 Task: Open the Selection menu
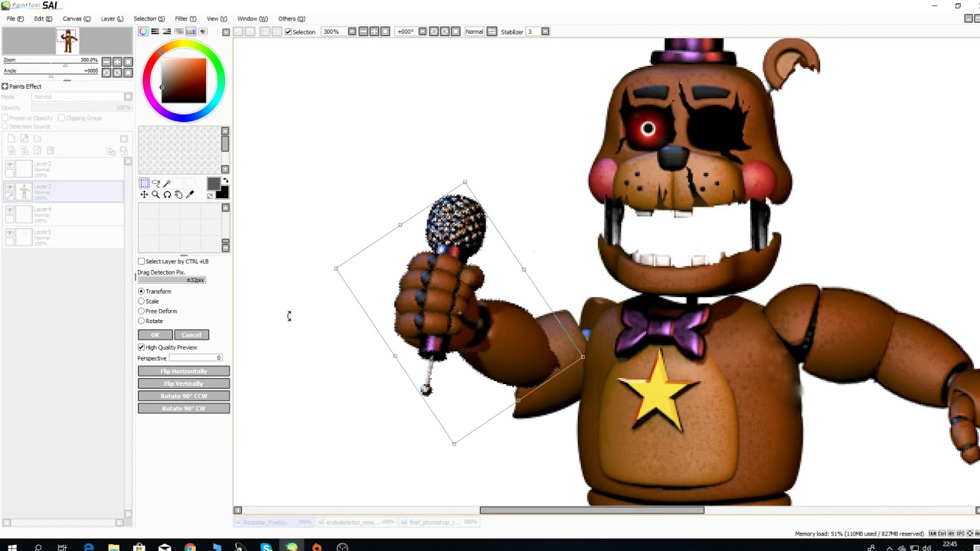tap(149, 18)
